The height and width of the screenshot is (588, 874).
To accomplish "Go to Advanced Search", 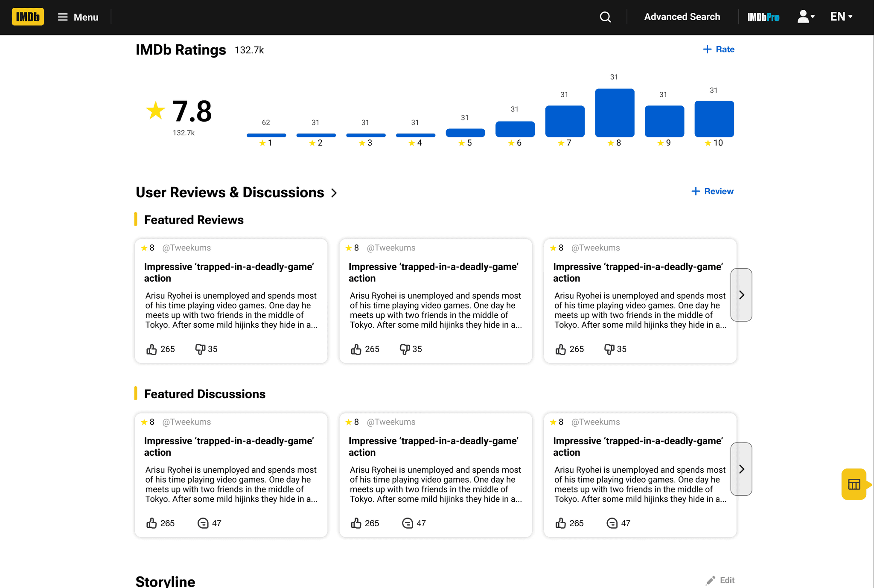I will [x=682, y=17].
